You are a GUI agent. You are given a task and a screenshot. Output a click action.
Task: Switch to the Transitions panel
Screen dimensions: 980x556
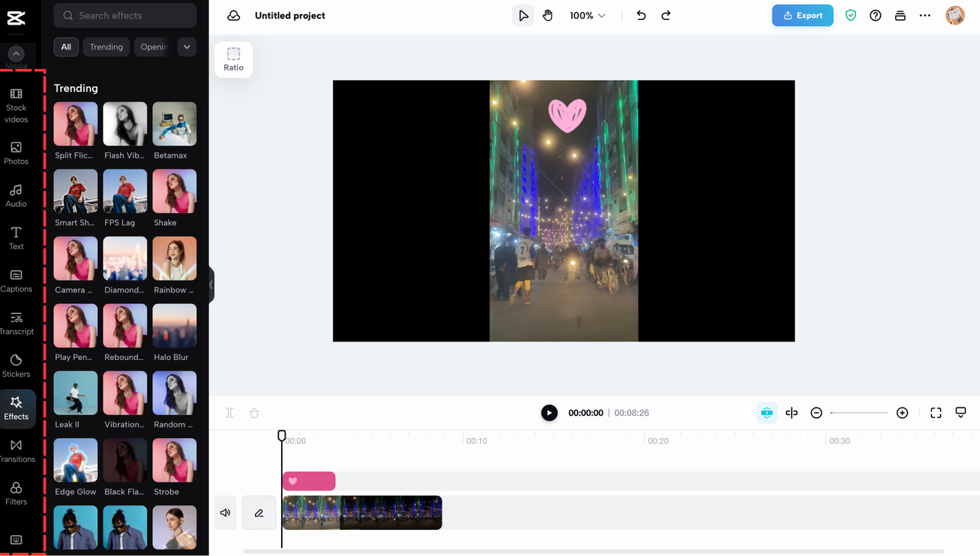15,452
